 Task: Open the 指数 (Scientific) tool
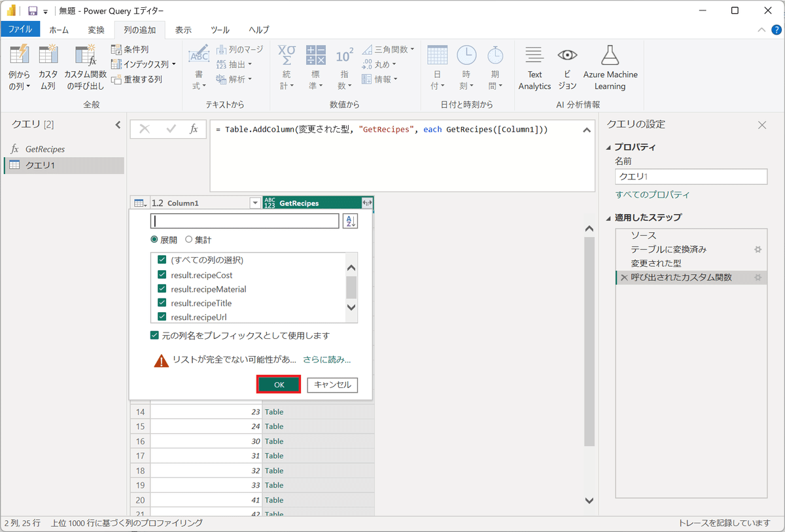tap(345, 67)
